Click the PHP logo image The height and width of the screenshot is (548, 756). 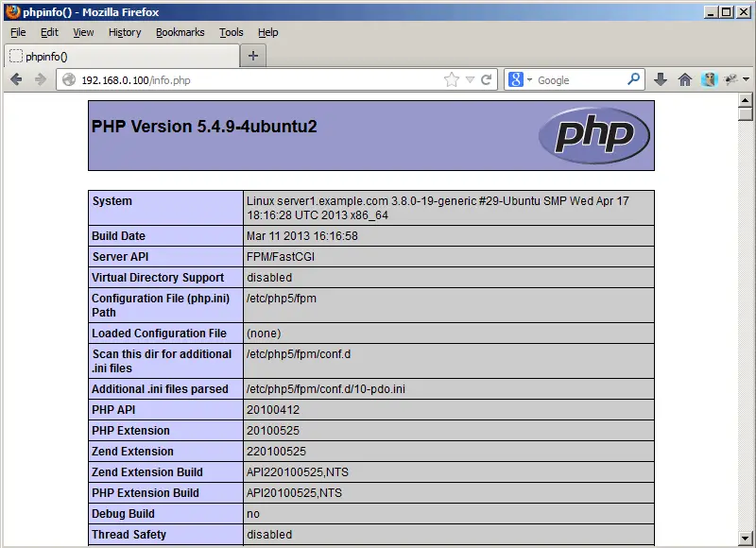[594, 135]
